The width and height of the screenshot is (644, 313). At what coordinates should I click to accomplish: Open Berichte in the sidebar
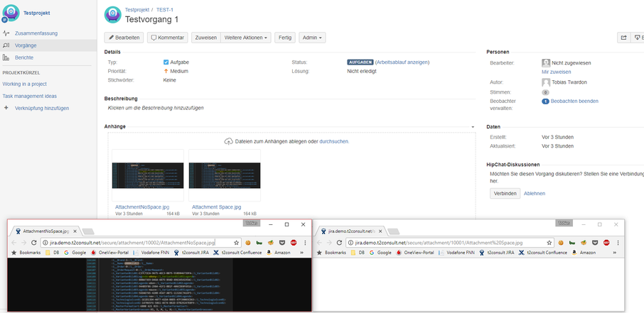pos(24,57)
